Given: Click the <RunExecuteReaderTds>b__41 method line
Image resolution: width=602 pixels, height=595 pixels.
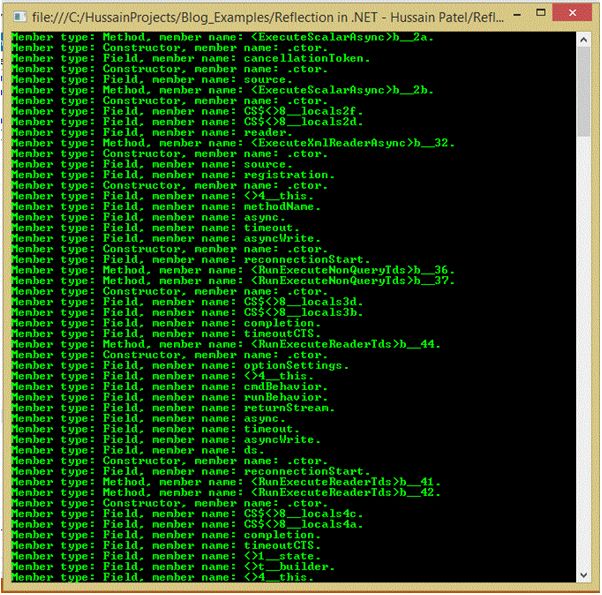Looking at the screenshot, I should coord(226,482).
